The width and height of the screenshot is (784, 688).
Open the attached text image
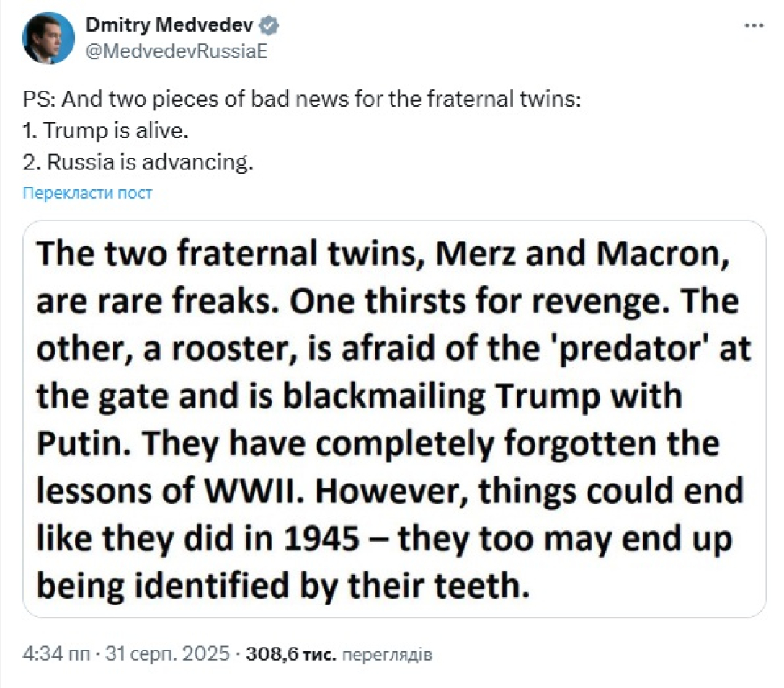[x=394, y=419]
